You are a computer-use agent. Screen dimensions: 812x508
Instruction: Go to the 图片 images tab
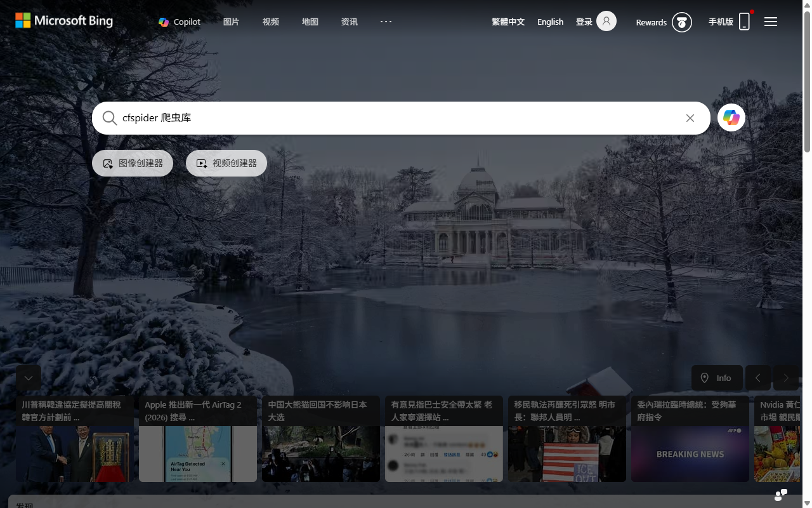tap(232, 22)
